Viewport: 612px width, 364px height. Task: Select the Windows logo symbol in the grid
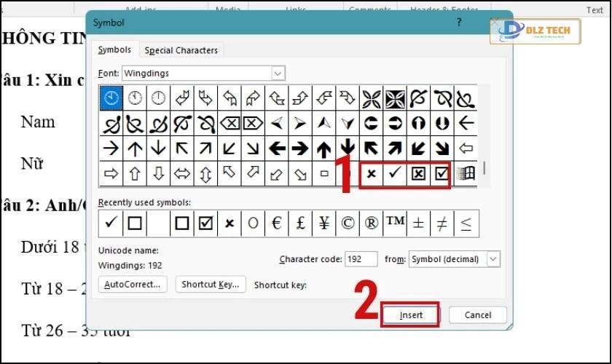tap(466, 174)
